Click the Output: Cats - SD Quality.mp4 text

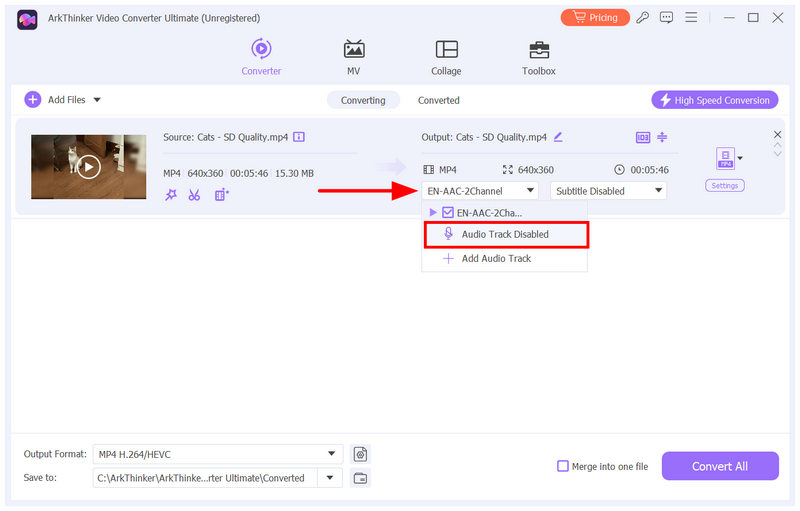484,137
